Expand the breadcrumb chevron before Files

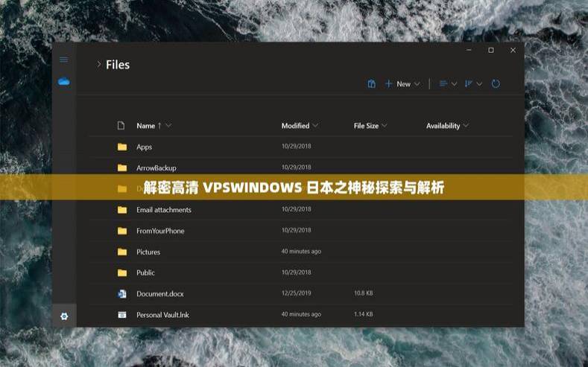[x=98, y=65]
